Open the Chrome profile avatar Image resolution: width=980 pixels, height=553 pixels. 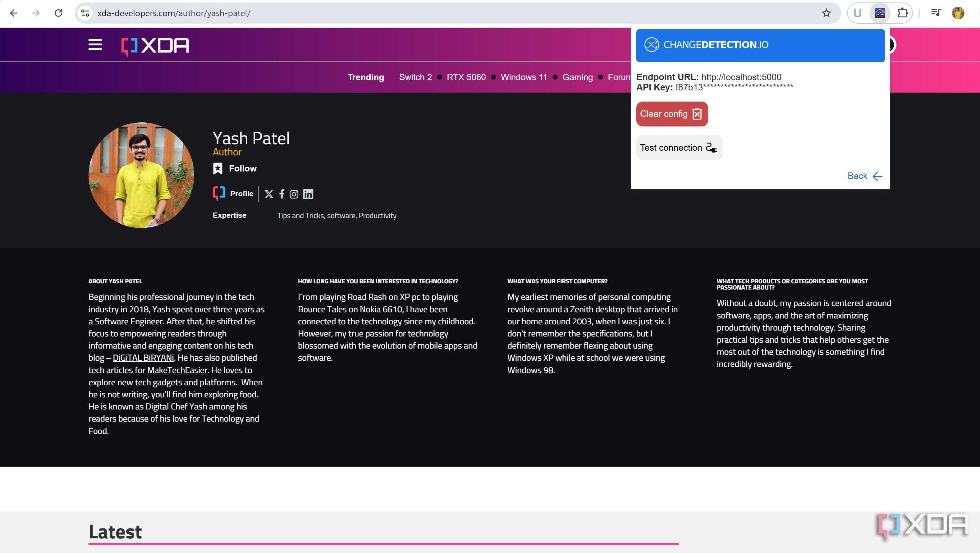tap(958, 13)
